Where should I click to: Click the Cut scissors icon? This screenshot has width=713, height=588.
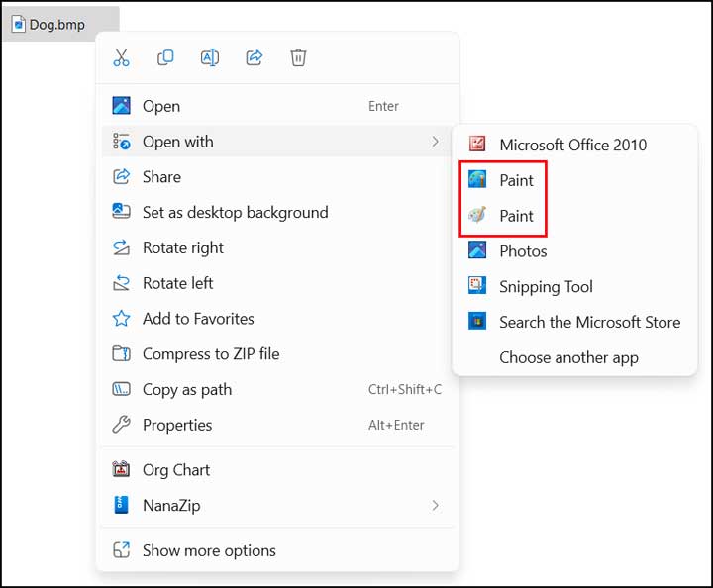(121, 57)
